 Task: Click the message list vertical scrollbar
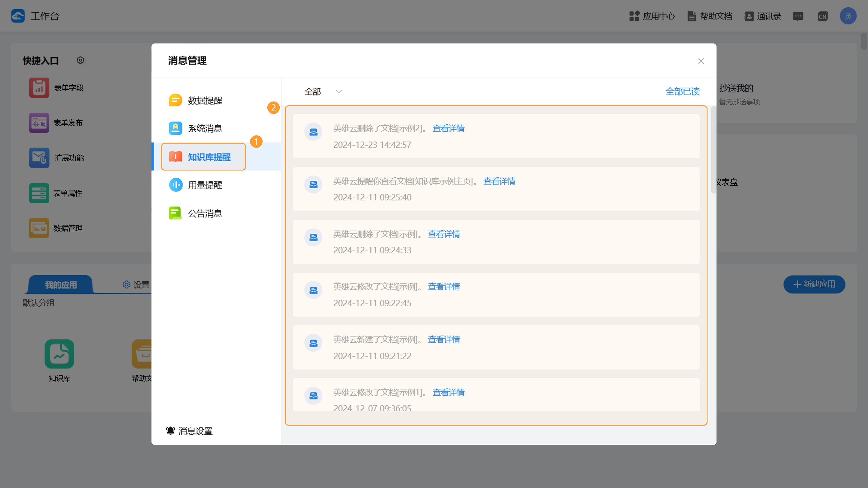(713, 150)
